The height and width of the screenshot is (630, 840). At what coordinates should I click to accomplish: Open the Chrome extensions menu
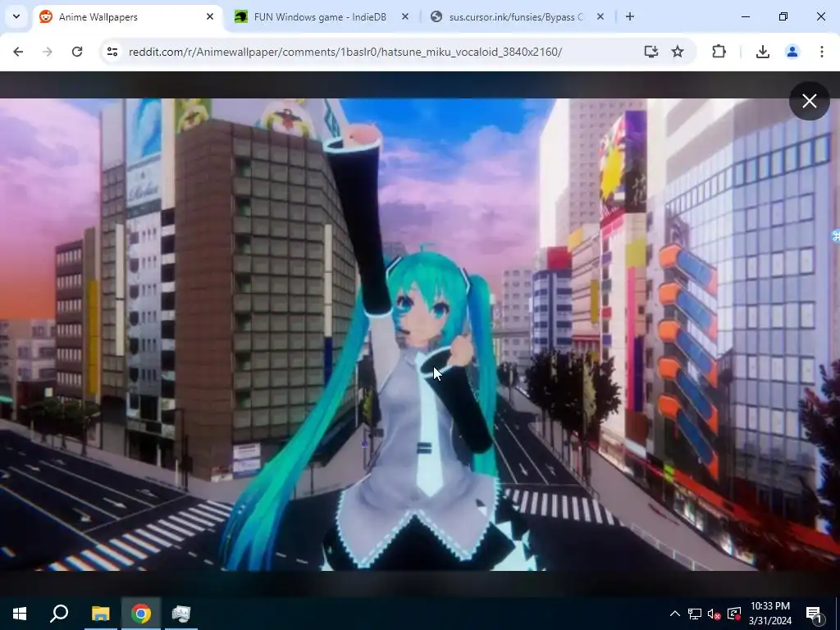point(719,52)
